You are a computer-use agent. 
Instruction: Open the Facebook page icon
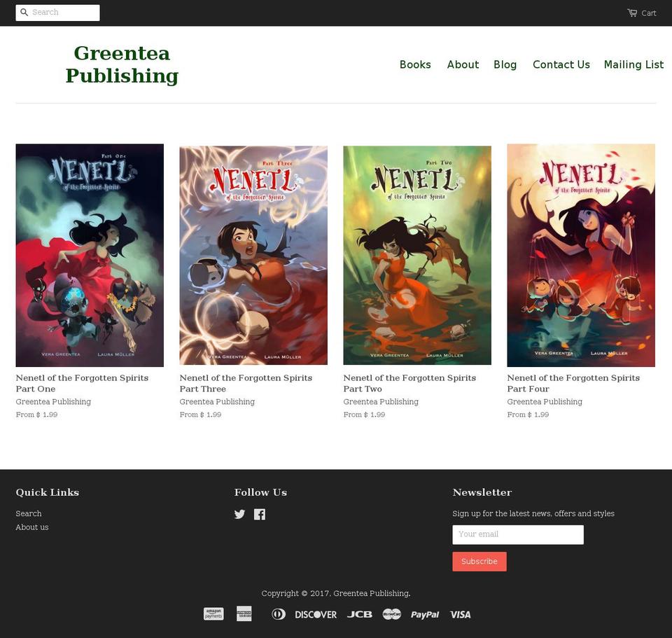259,514
